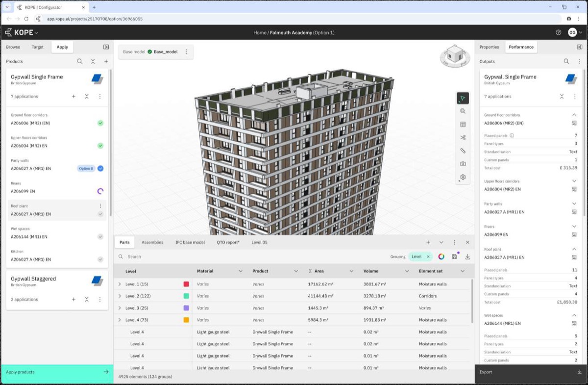Open the table icon for Risers A206099 EN output
Screen dimensions: 588x385
point(574,234)
